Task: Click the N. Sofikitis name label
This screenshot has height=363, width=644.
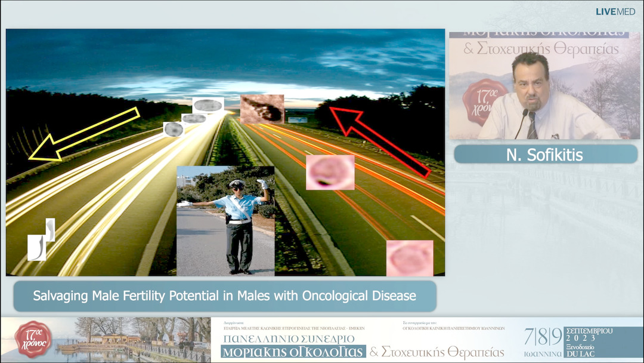Action: 544,155
